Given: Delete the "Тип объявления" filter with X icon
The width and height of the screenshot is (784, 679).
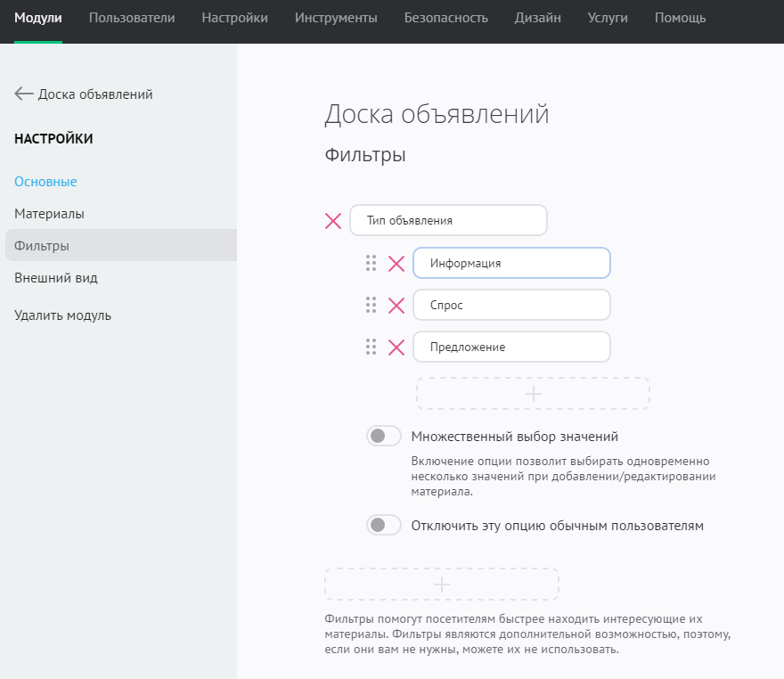Looking at the screenshot, I should coord(333,221).
